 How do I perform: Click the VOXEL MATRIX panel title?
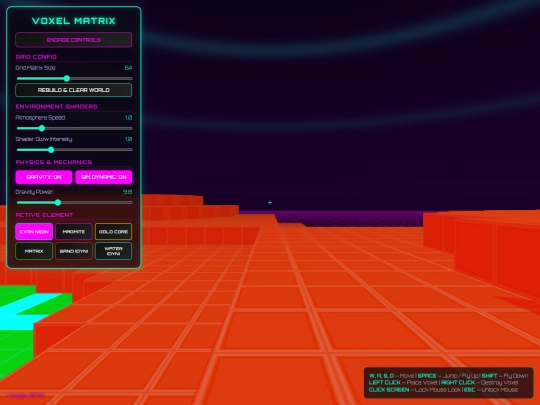click(x=74, y=21)
